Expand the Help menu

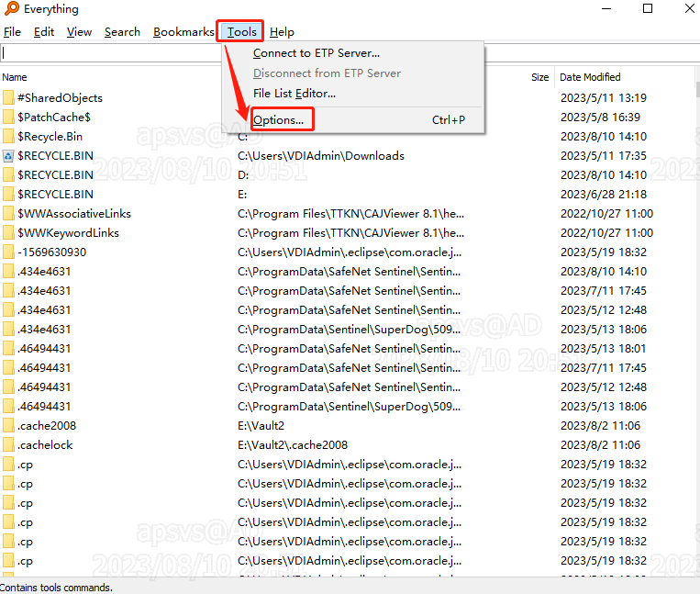(x=282, y=32)
